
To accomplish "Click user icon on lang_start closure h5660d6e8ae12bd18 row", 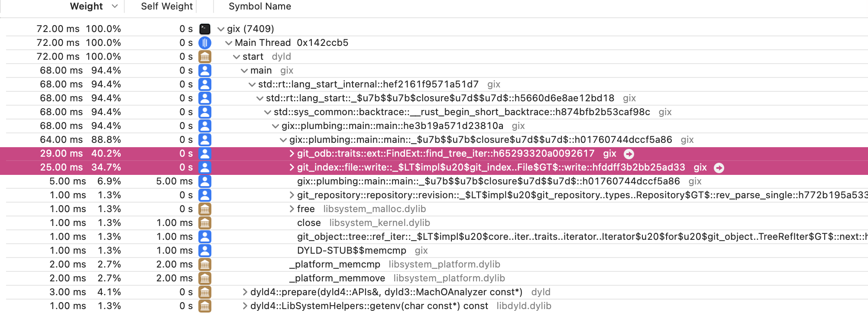I will pyautogui.click(x=205, y=98).
